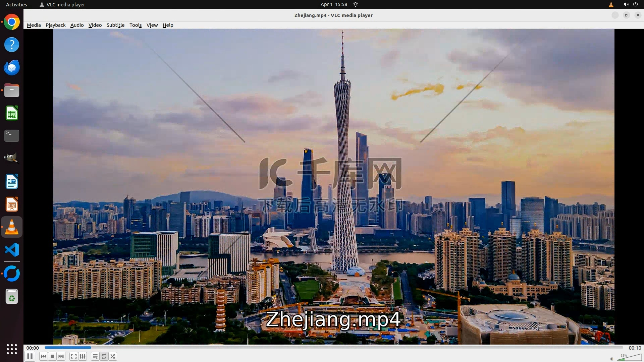Viewport: 644px width, 362px height.
Task: Expand the Audio menu
Action: [77, 25]
